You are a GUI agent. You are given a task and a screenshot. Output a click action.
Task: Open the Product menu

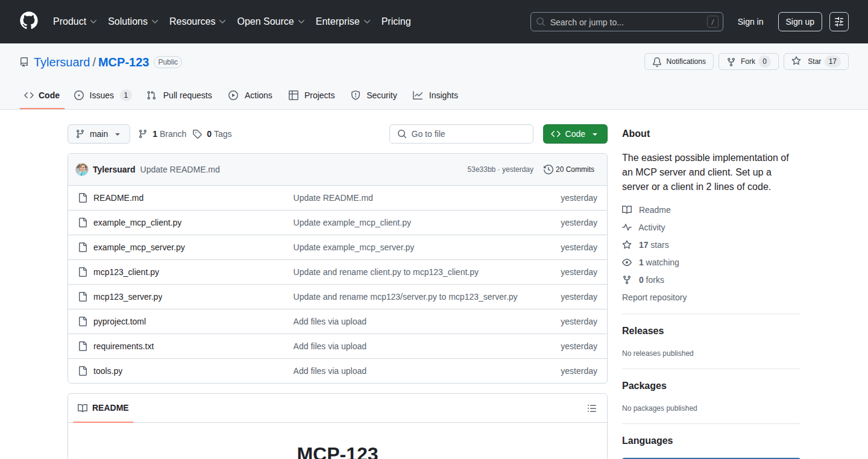pyautogui.click(x=75, y=22)
